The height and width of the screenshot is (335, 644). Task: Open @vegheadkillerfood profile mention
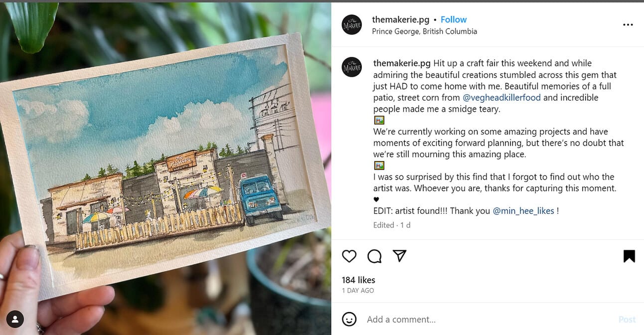[502, 98]
